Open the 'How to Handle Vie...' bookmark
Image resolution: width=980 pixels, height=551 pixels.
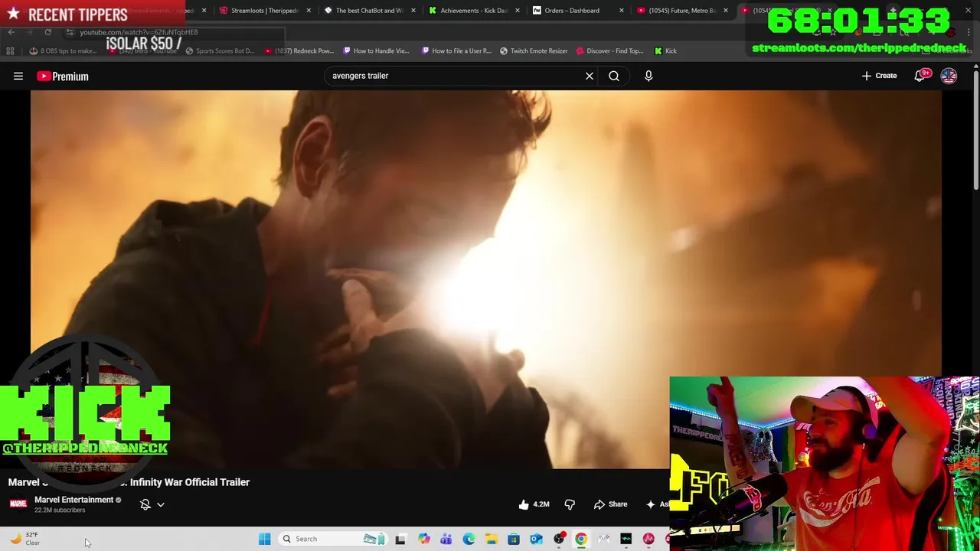[x=376, y=51]
